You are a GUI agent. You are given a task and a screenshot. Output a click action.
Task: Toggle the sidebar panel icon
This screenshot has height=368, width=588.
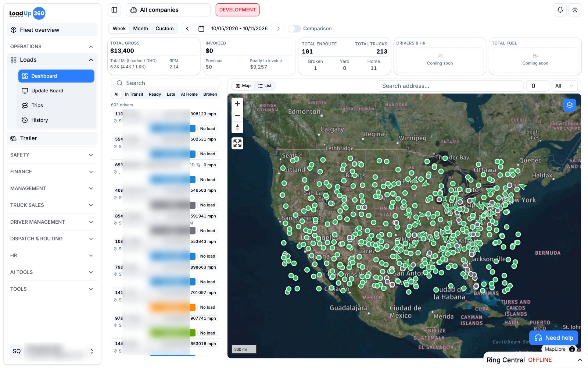pos(114,10)
